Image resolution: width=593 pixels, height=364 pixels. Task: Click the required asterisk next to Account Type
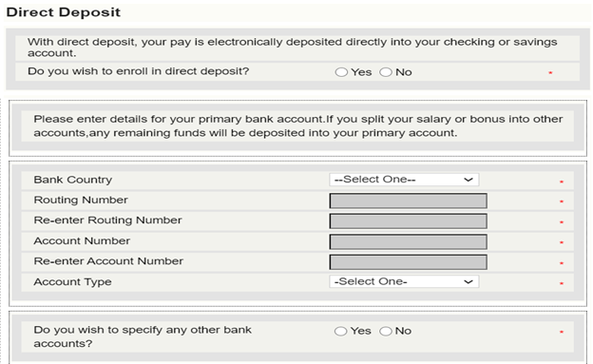[x=562, y=283]
